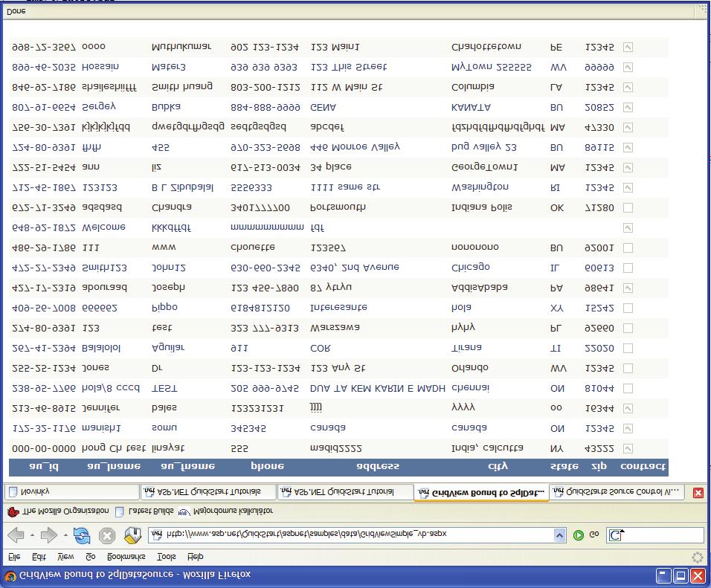Click the green Go arrow icon
This screenshot has width=711, height=588.
pos(578,535)
